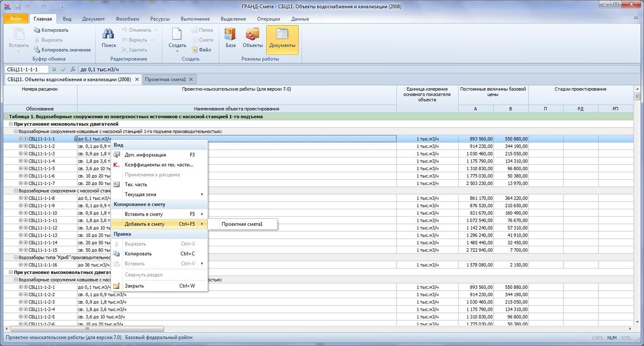
Task: Open the Физобъем ribbon tab
Action: (127, 19)
